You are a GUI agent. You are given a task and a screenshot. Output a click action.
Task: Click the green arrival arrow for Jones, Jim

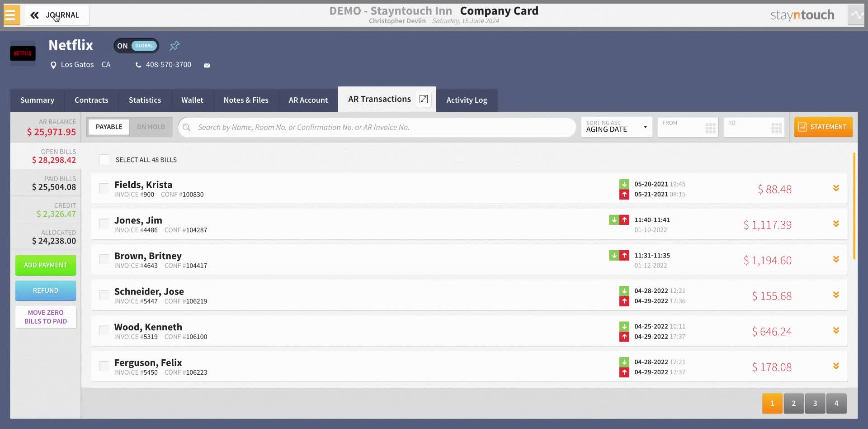coord(614,220)
